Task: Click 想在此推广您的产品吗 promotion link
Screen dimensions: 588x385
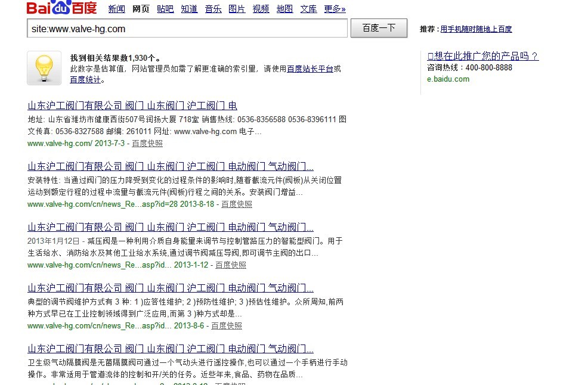Action: [x=483, y=56]
